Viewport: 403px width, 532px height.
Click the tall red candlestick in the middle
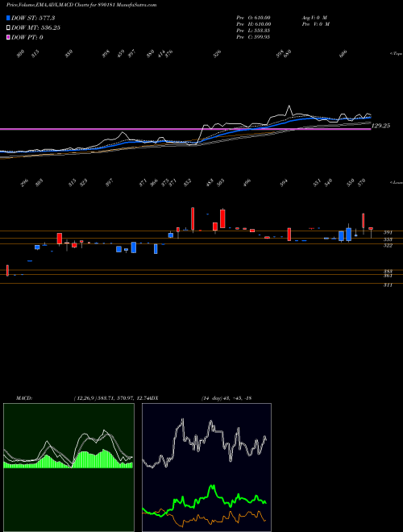click(193, 218)
